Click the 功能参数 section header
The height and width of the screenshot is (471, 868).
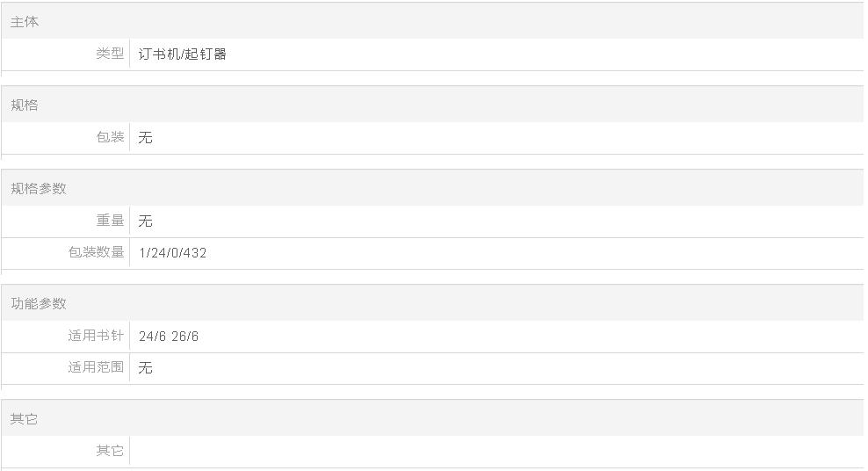(x=38, y=303)
